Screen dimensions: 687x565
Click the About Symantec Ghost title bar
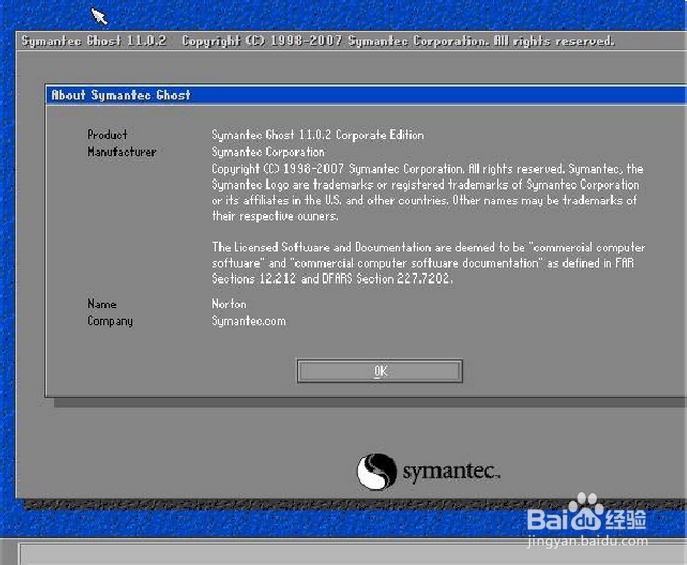click(366, 95)
